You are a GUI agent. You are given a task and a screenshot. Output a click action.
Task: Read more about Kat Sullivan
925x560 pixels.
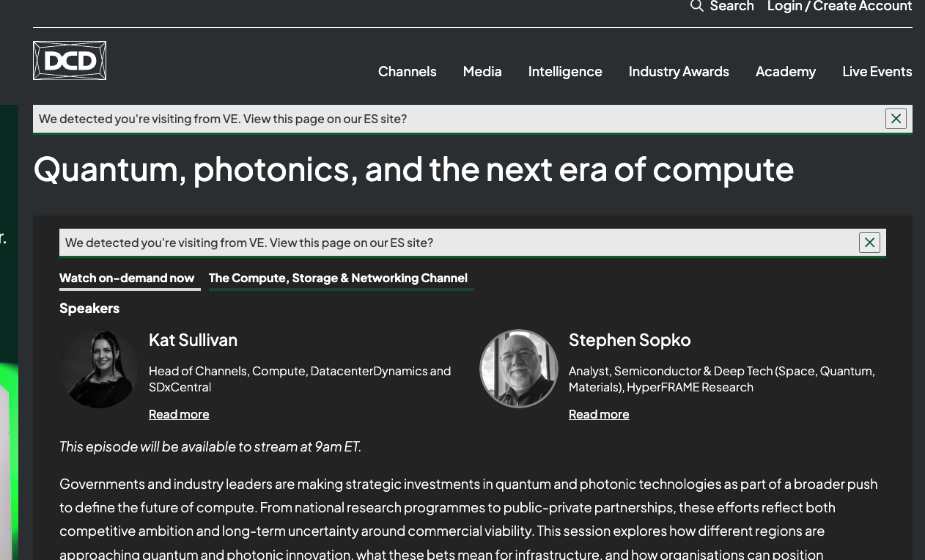179,414
